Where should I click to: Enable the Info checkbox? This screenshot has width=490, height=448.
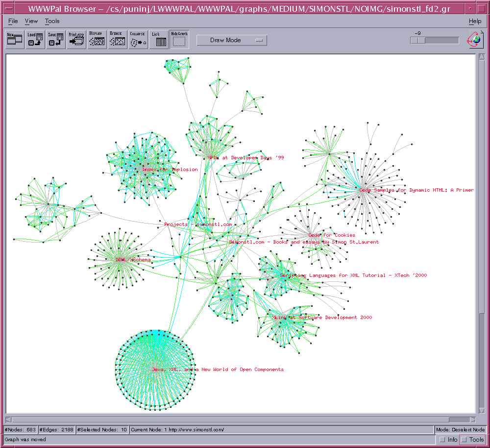pos(448,440)
